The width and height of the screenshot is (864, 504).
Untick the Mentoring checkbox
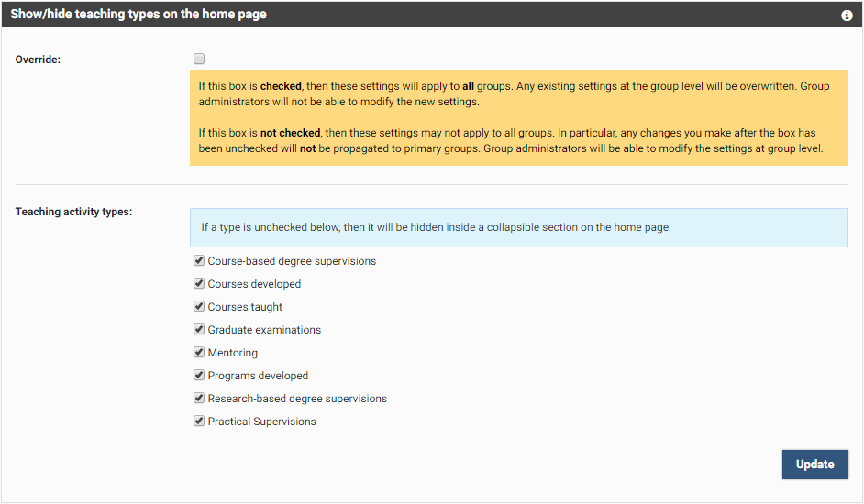click(199, 353)
